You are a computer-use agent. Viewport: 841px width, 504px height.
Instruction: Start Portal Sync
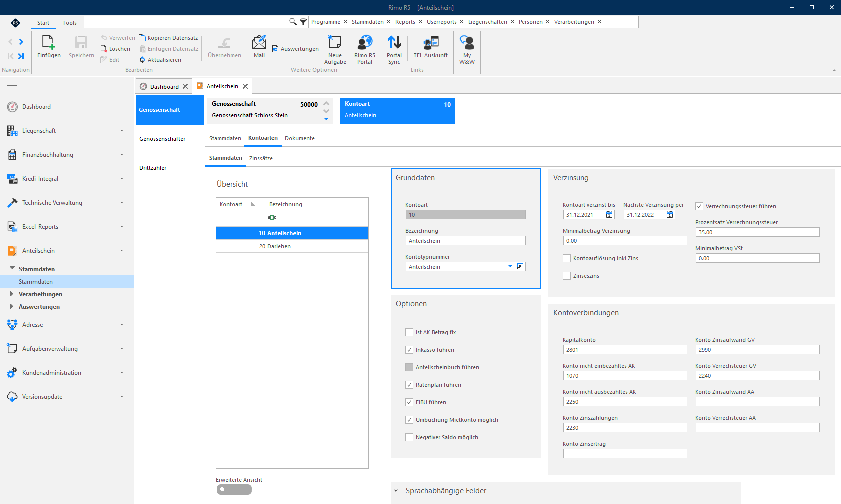coord(394,43)
